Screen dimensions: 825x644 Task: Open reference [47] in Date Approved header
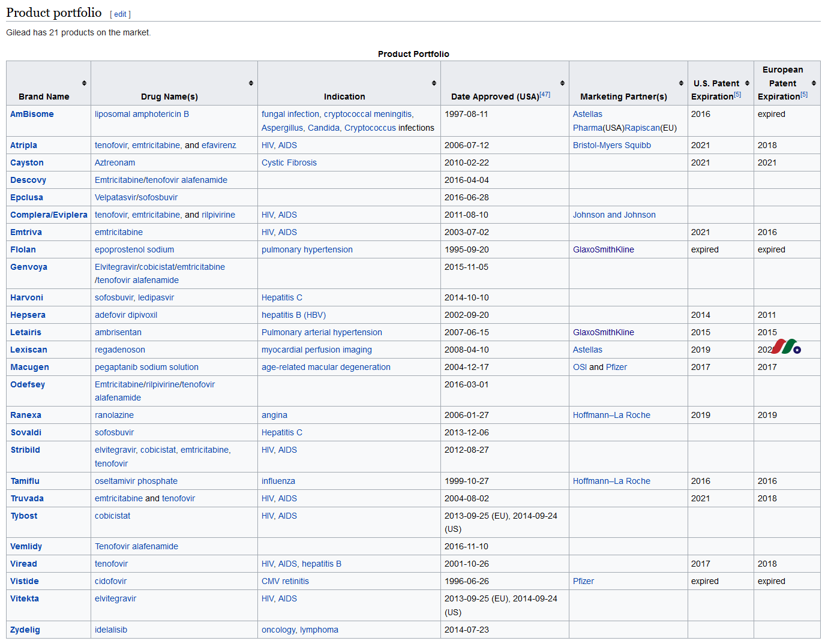click(545, 94)
